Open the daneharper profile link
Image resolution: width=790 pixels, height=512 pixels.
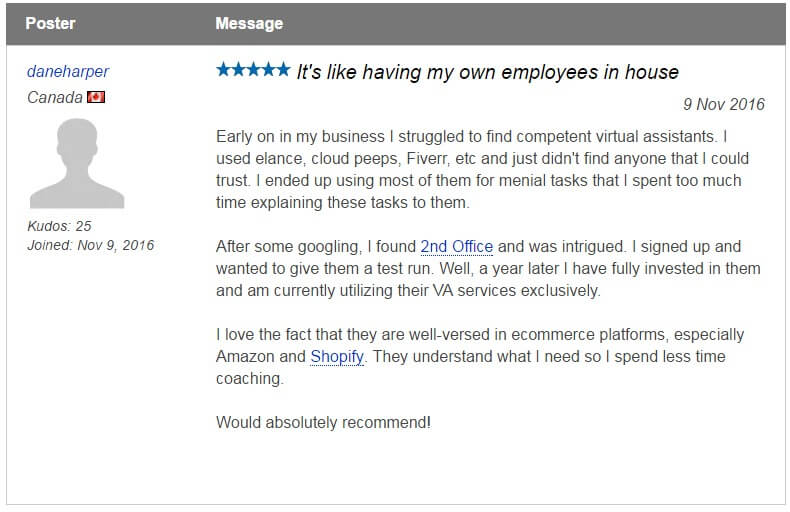click(x=68, y=72)
